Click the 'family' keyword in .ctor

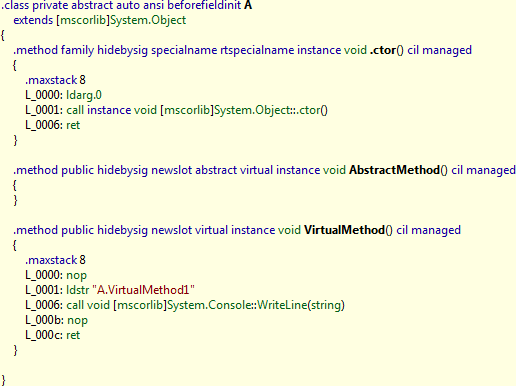(x=77, y=50)
